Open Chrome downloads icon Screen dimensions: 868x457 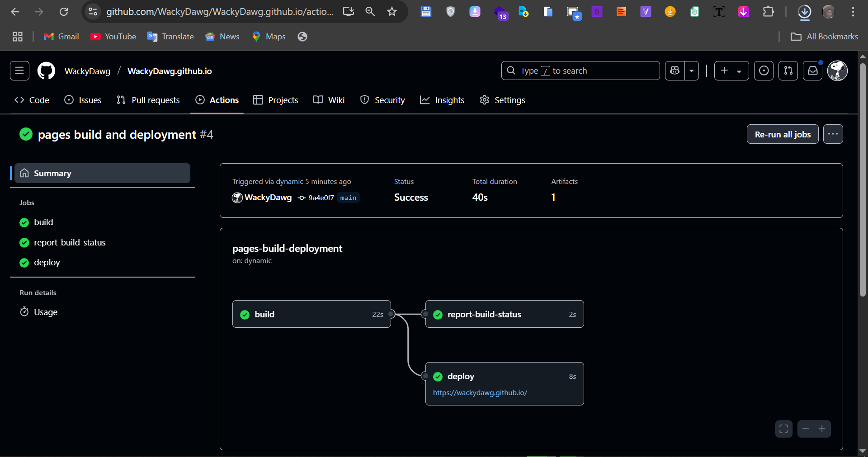804,12
